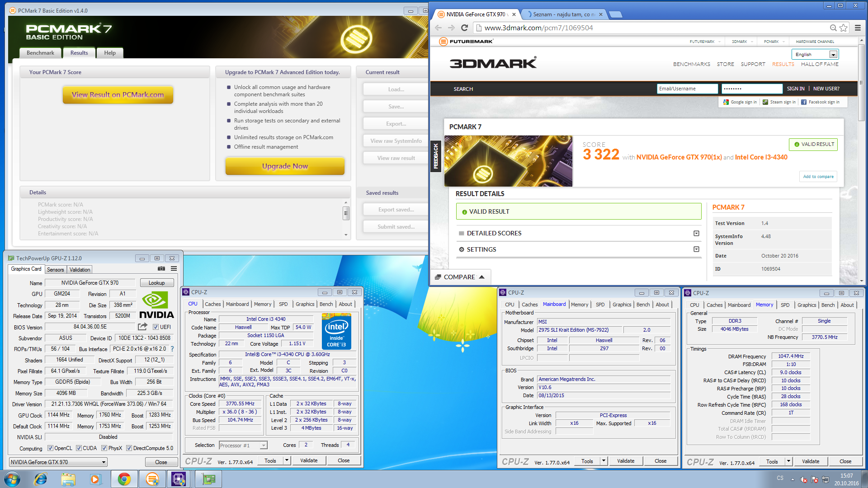Open the Validation tab in GPU-Z

[x=80, y=270]
